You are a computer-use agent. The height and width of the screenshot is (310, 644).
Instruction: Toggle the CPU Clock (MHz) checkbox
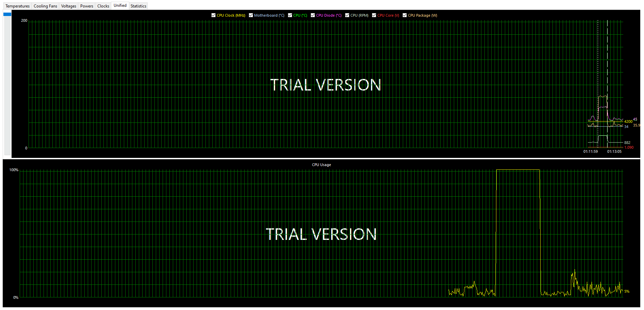[213, 15]
